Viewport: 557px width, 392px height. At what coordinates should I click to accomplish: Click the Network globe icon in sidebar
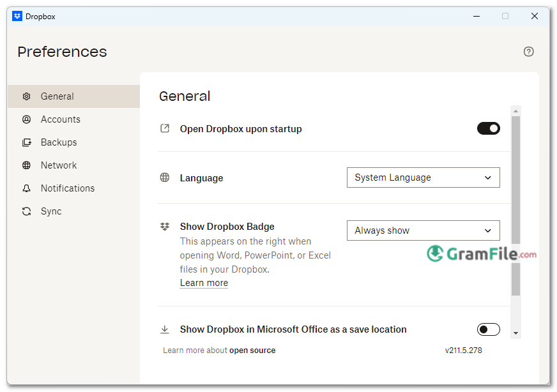click(26, 165)
